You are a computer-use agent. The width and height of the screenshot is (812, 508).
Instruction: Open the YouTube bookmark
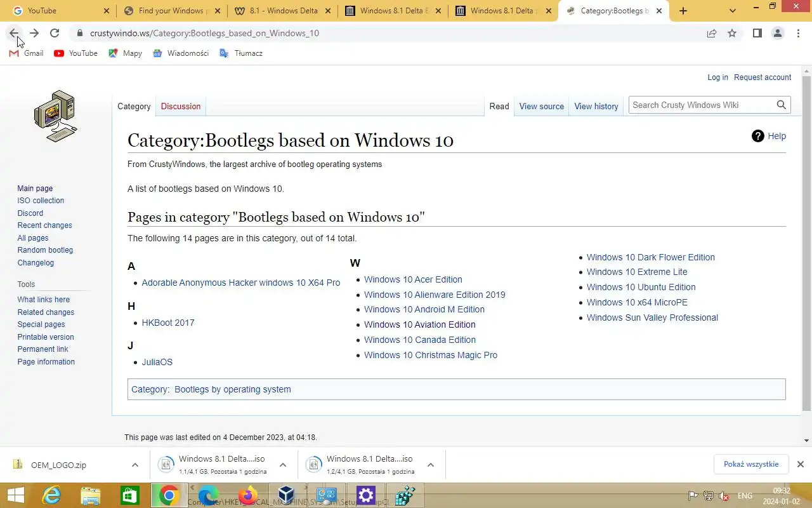point(76,53)
